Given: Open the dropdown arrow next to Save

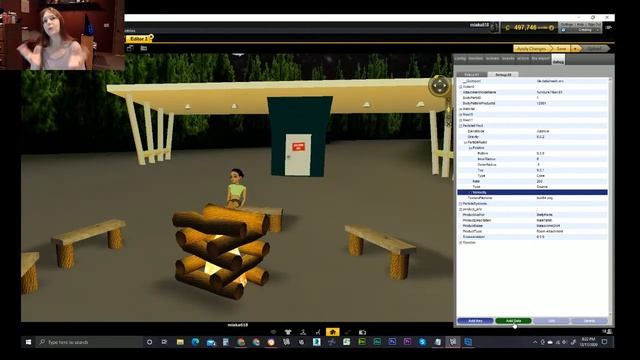Looking at the screenshot, I should point(576,49).
